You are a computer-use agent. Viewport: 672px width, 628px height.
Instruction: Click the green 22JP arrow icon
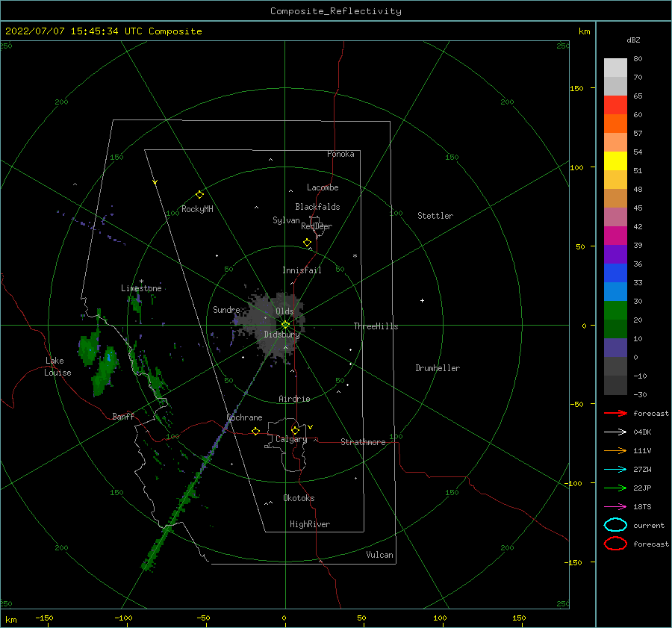pyautogui.click(x=615, y=488)
